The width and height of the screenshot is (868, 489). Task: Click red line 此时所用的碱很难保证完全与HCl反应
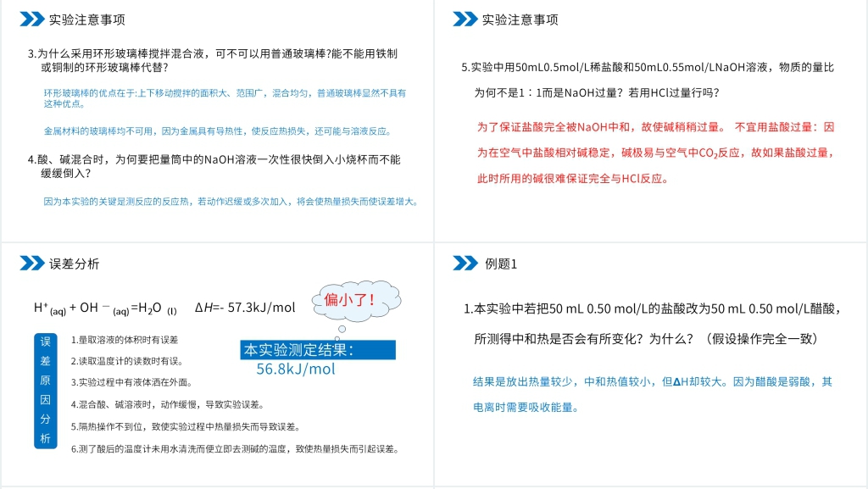coord(574,179)
